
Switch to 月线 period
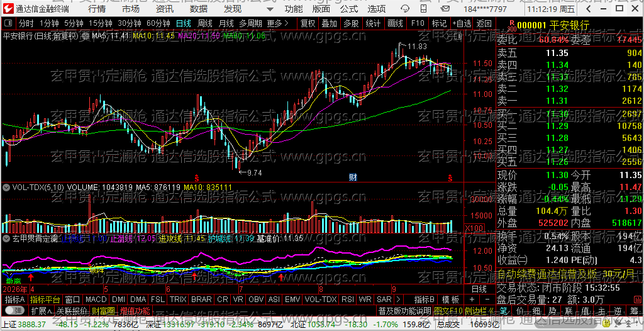pyautogui.click(x=226, y=23)
